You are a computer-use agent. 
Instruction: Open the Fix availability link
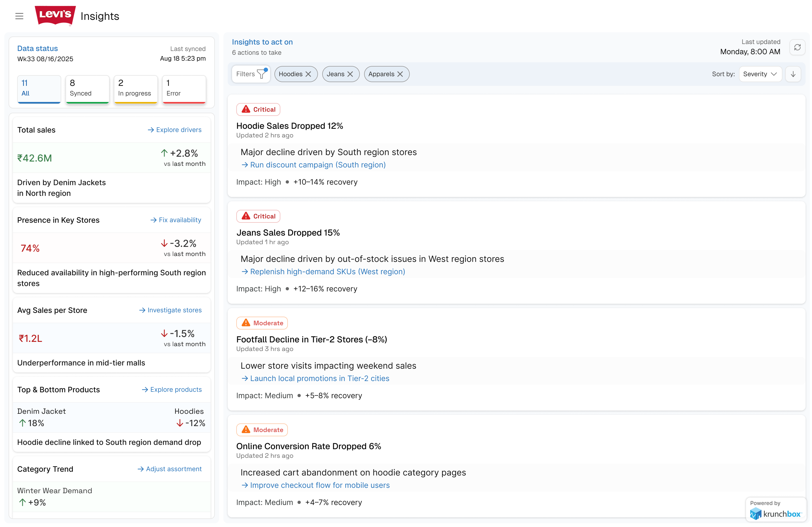(x=176, y=220)
